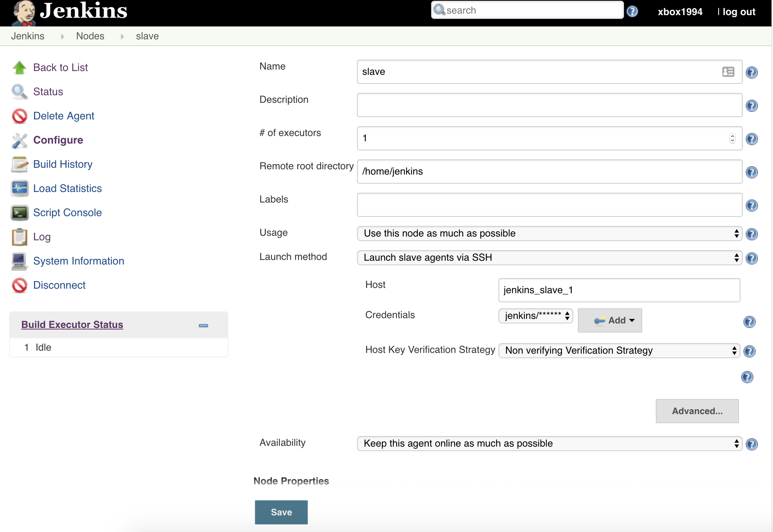Open help for the Labels field
773x532 pixels.
click(x=751, y=205)
